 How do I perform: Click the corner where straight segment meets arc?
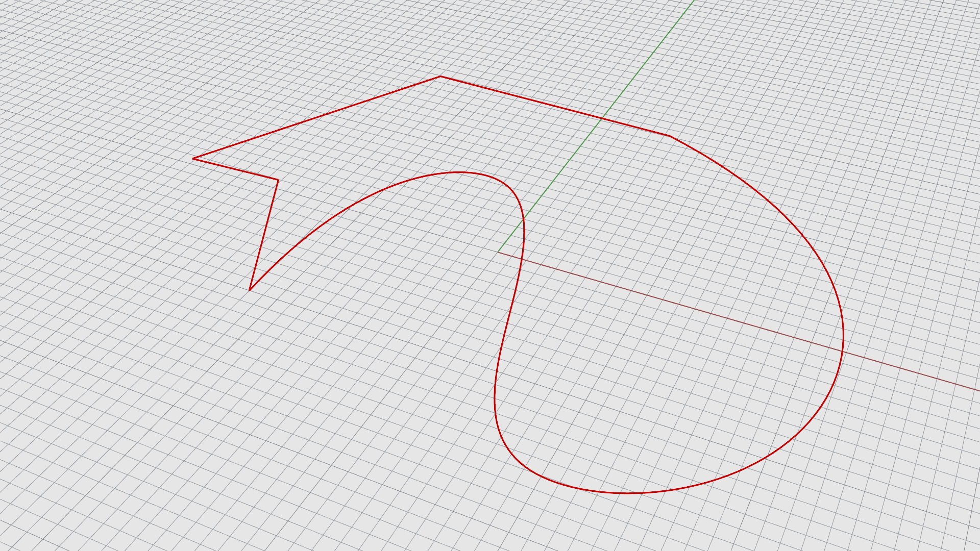[669, 136]
